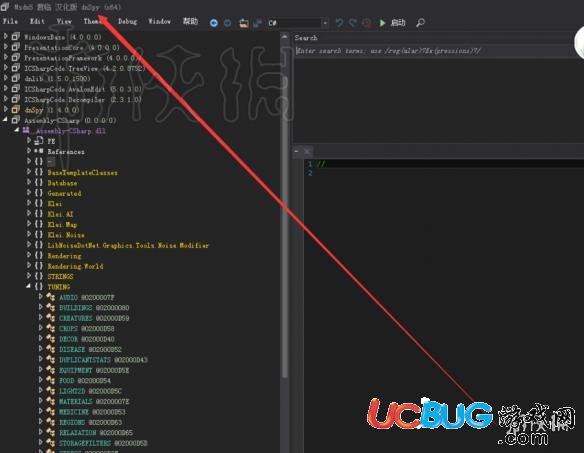The width and height of the screenshot is (584, 453).
Task: Close the code editor tab
Action: coord(307,152)
